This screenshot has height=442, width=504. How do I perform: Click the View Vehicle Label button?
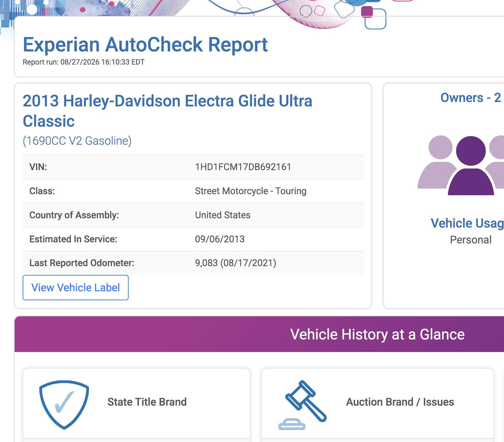coord(76,288)
